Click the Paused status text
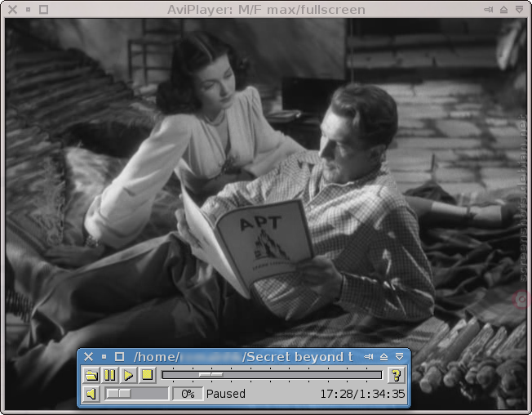The width and height of the screenshot is (532, 415). [226, 394]
